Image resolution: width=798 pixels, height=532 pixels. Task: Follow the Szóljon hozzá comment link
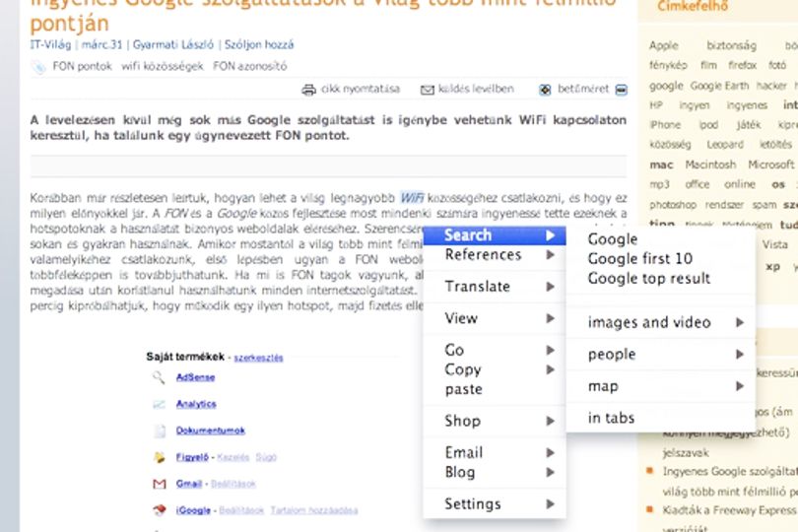click(259, 44)
